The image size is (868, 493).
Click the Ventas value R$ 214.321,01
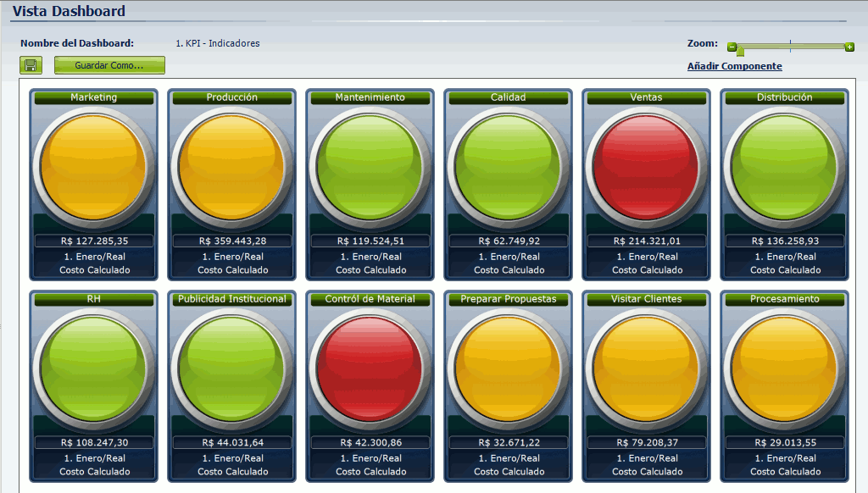pyautogui.click(x=646, y=241)
